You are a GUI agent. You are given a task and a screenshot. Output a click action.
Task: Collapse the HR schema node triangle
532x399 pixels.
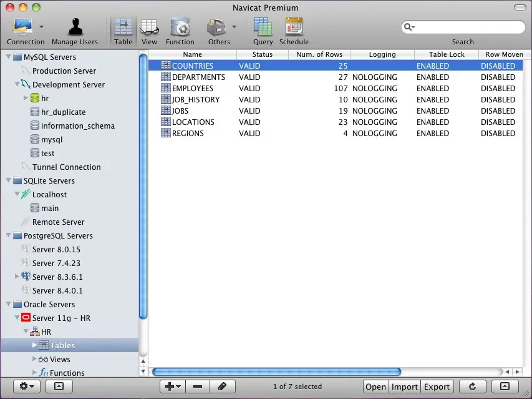pyautogui.click(x=26, y=332)
